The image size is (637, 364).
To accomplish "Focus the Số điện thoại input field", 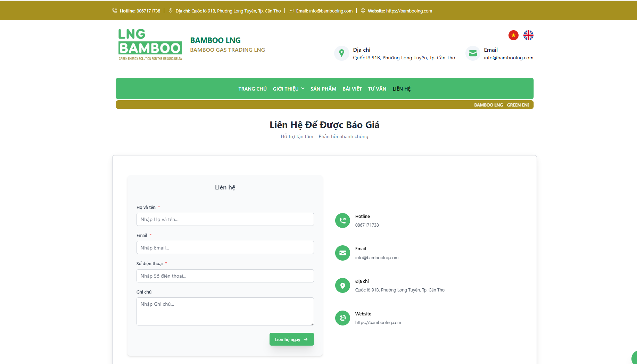I will (x=225, y=276).
